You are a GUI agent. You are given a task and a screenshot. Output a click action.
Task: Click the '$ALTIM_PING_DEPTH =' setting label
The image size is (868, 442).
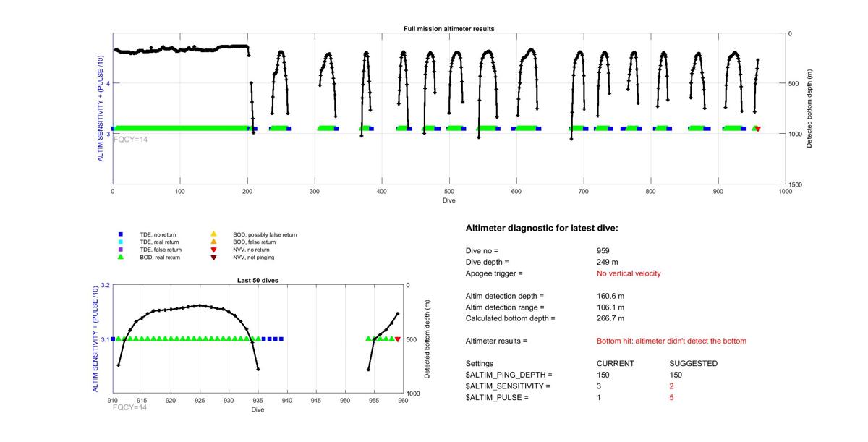point(509,375)
